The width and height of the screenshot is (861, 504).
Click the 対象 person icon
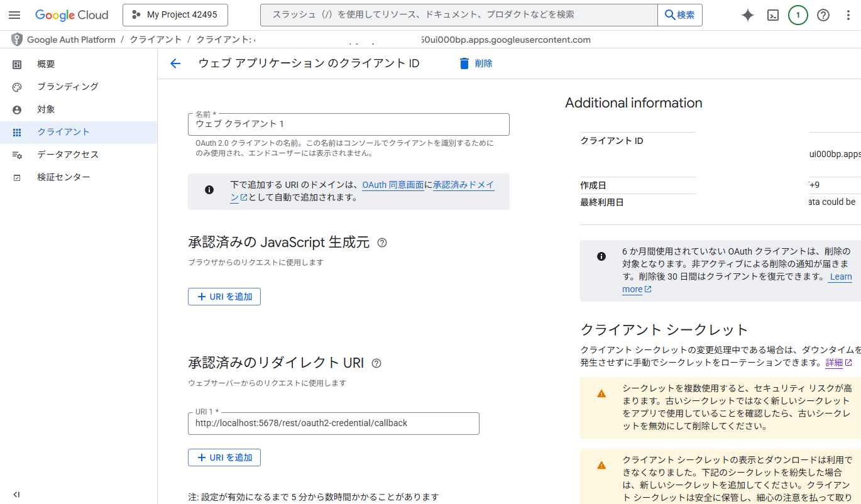point(17,110)
